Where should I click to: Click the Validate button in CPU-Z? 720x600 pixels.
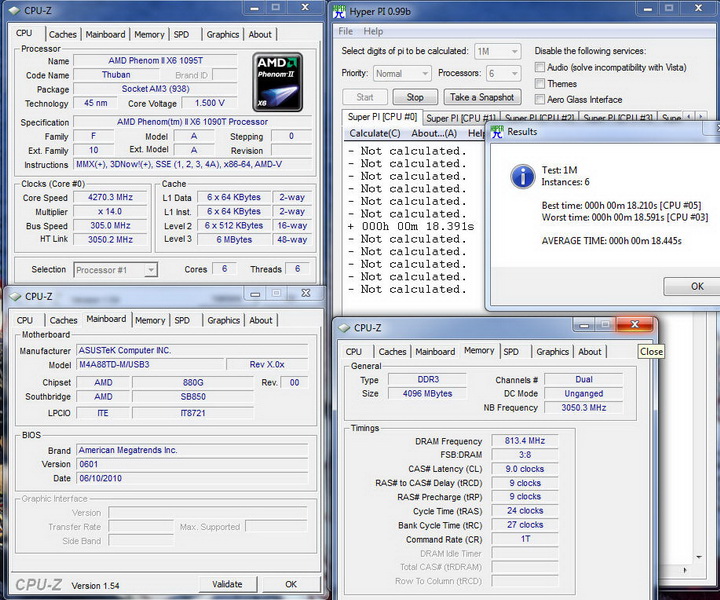(227, 584)
